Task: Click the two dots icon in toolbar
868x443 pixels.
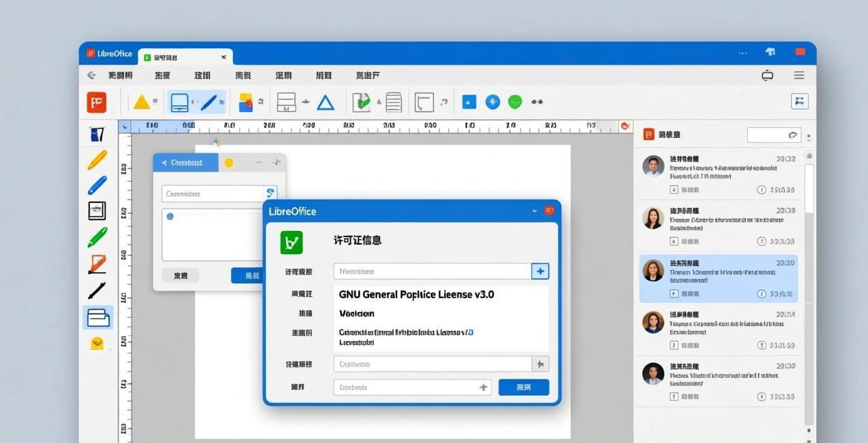Action: click(x=537, y=102)
